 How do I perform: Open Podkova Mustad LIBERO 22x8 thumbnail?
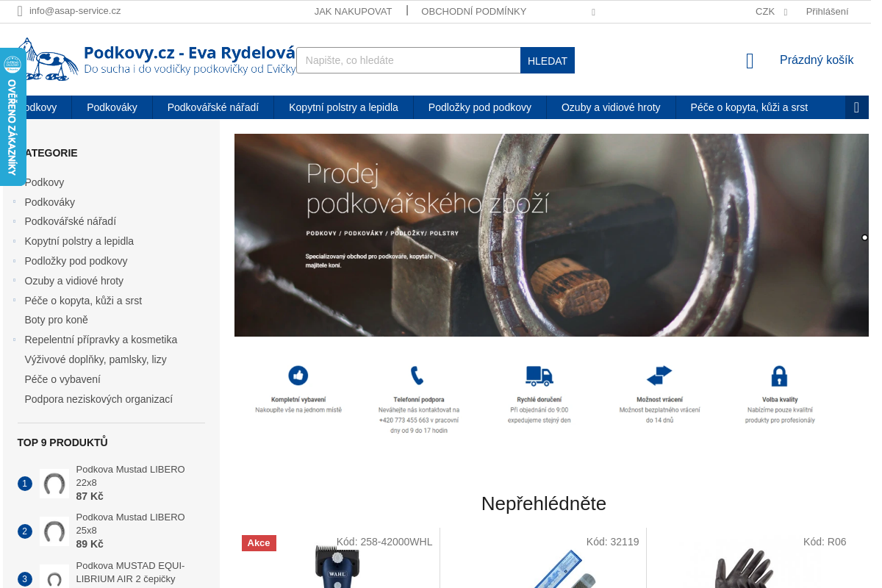click(54, 484)
